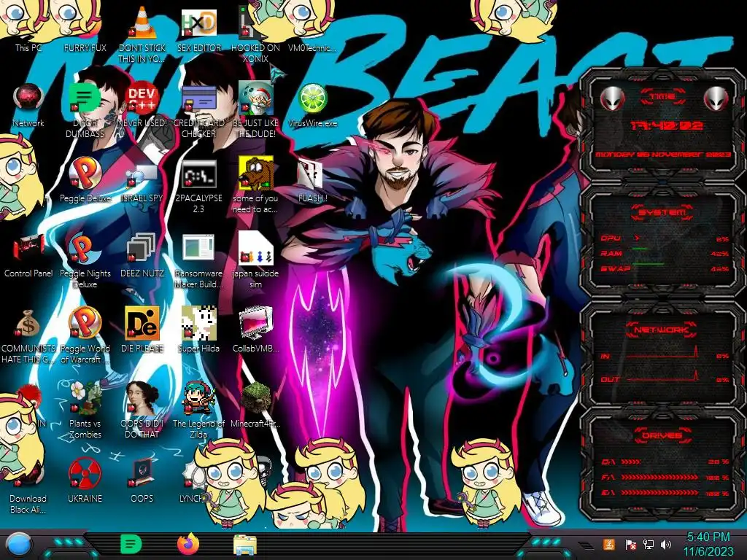Click the RAM usage bar in widget
The width and height of the screenshot is (747, 560).
click(640, 249)
